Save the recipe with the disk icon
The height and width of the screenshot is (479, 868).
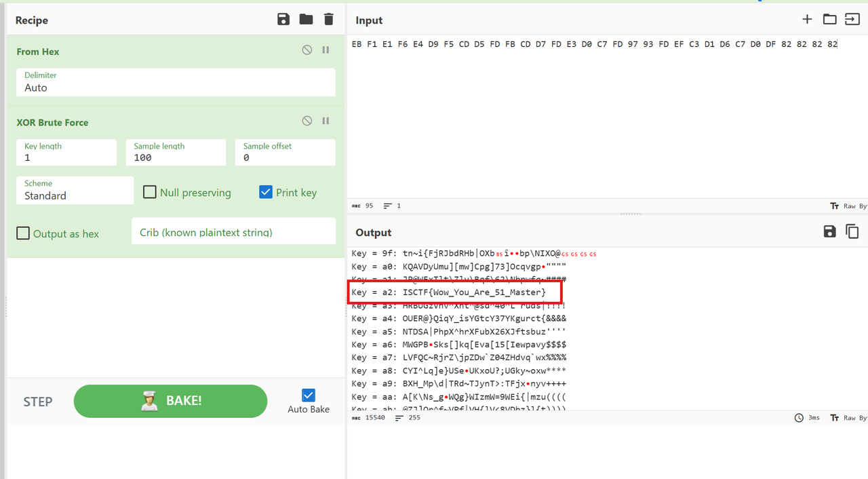coord(283,20)
